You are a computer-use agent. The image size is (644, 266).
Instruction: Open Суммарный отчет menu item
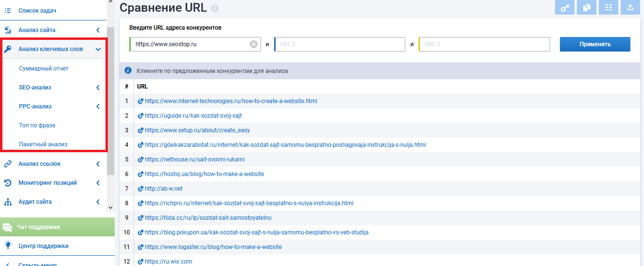pyautogui.click(x=44, y=69)
